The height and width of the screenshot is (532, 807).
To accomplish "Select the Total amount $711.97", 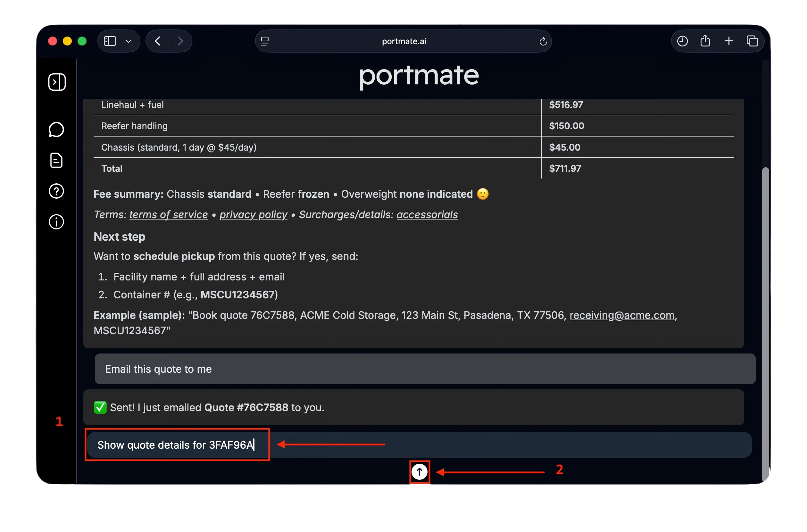I will 565,168.
